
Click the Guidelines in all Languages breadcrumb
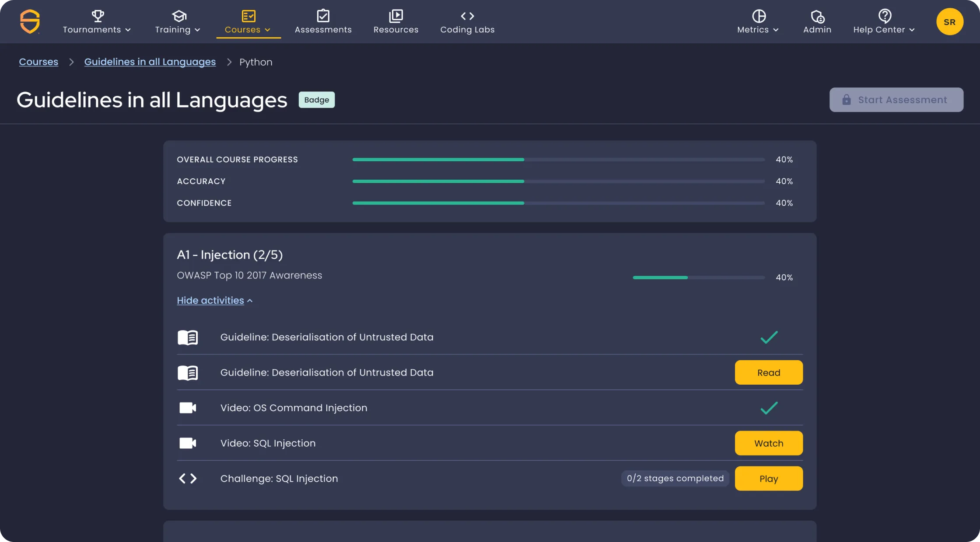[x=150, y=62]
